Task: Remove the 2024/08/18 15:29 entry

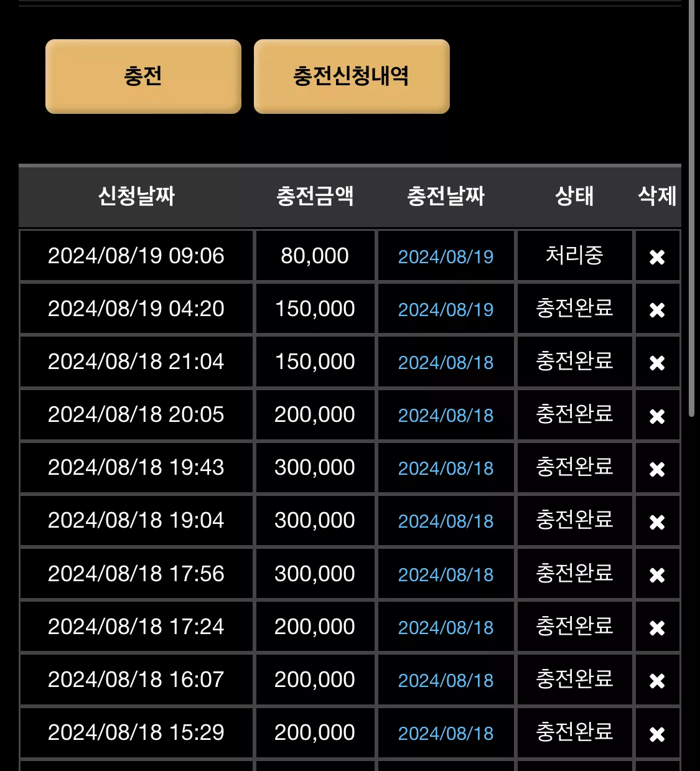Action: [657, 734]
